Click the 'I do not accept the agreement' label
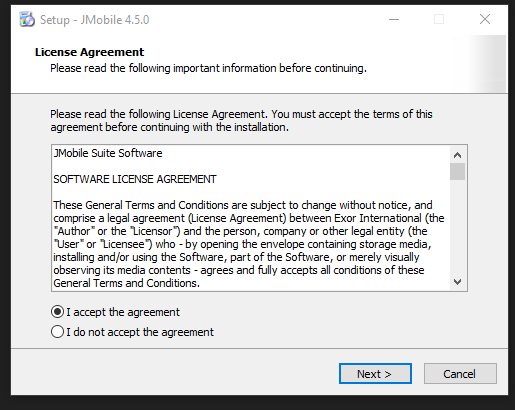This screenshot has width=515, height=410. (x=140, y=332)
